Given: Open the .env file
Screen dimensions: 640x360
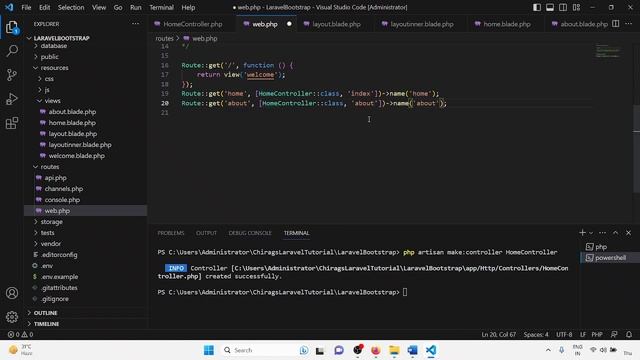Looking at the screenshot, I should [47, 266].
